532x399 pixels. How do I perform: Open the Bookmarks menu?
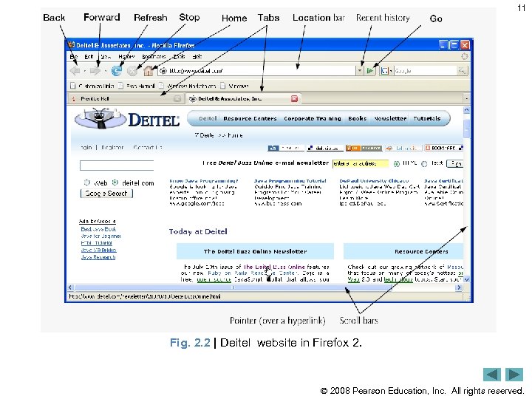(154, 57)
